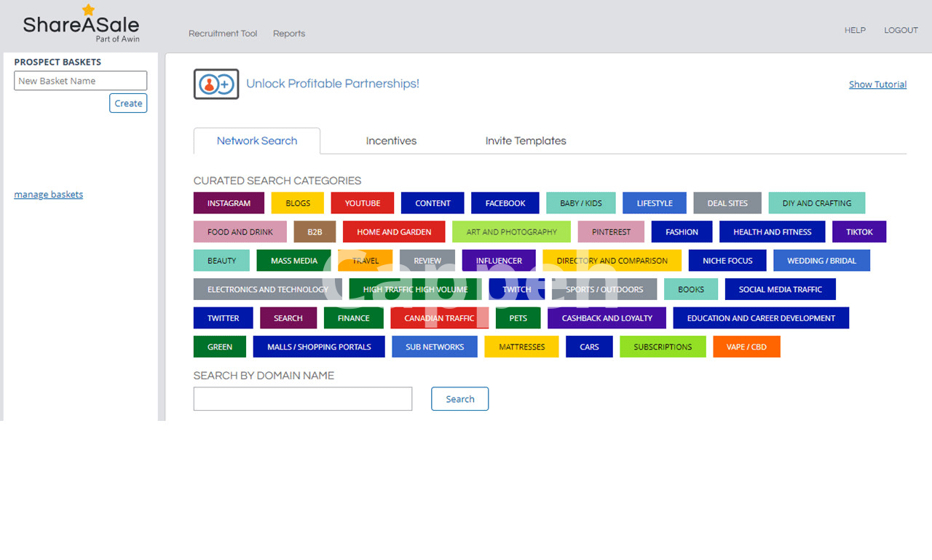932x560 pixels.
Task: Click the Show Tutorial link
Action: (x=877, y=84)
